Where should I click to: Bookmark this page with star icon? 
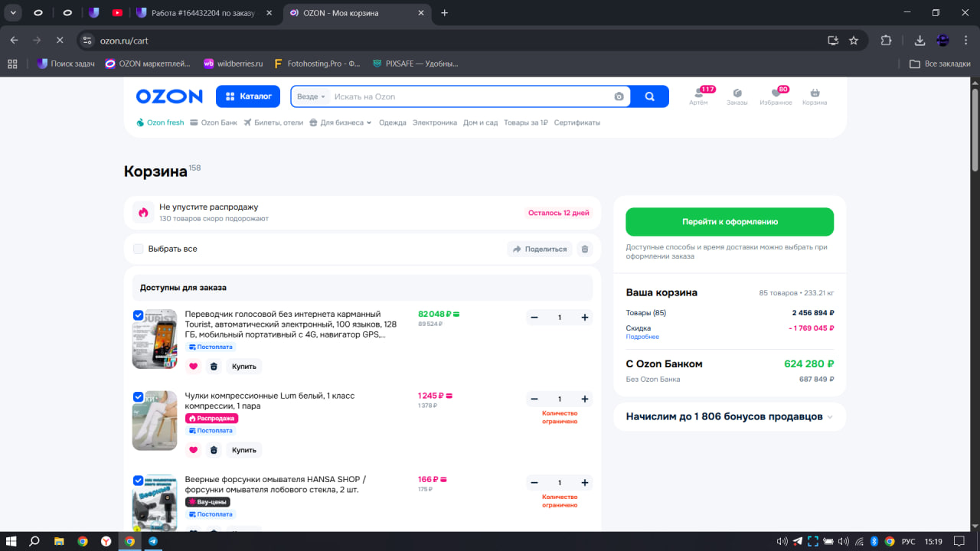coord(854,40)
